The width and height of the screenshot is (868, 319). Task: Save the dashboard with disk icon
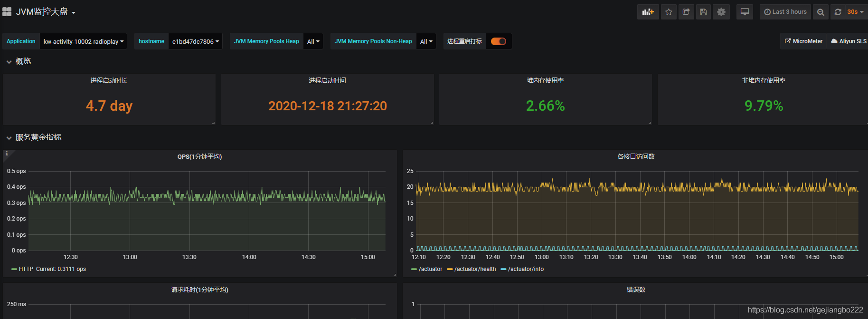coord(703,12)
